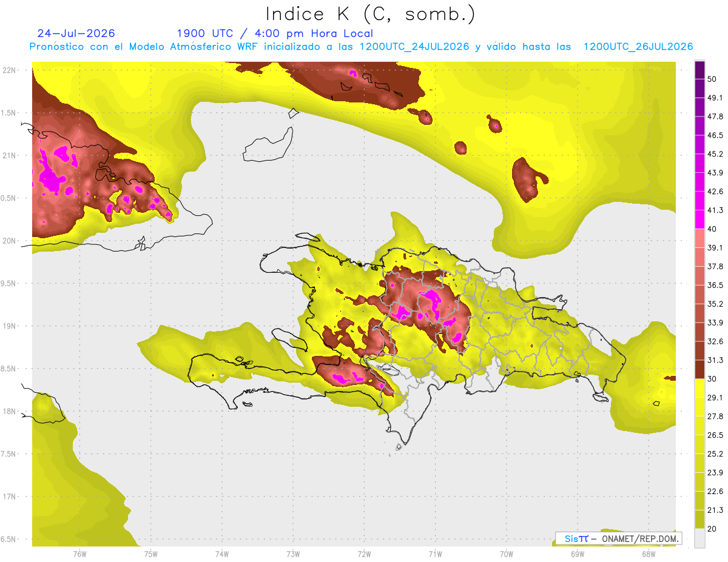
Task: Click the 71W longitude axis label
Action: (x=435, y=554)
